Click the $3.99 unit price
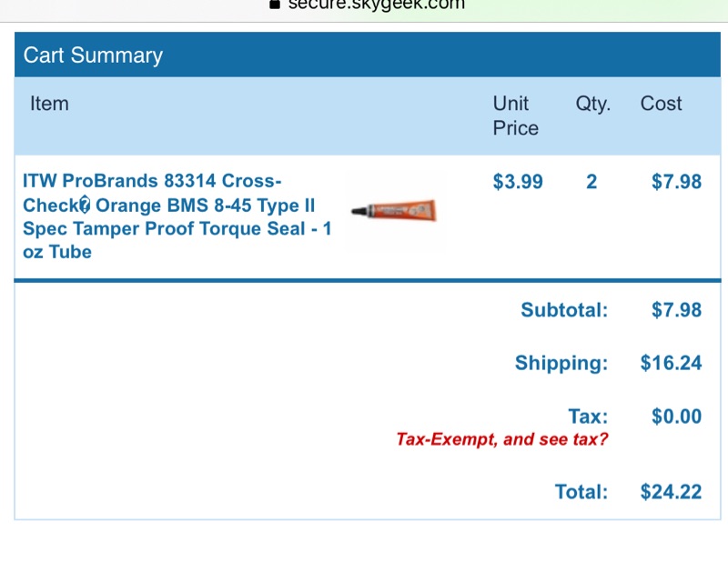 [x=518, y=182]
